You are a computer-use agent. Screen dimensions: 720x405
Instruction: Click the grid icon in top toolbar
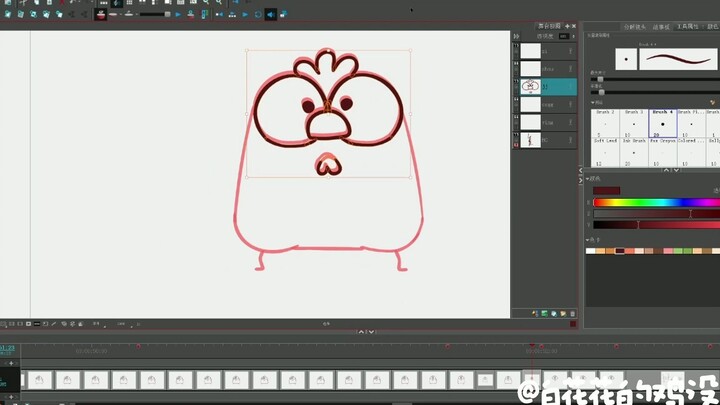[129, 2]
